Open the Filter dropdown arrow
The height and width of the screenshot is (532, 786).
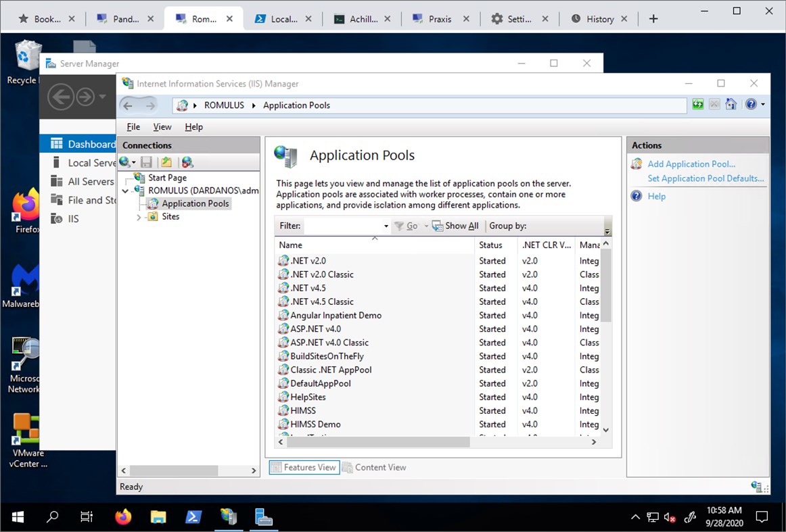[386, 226]
